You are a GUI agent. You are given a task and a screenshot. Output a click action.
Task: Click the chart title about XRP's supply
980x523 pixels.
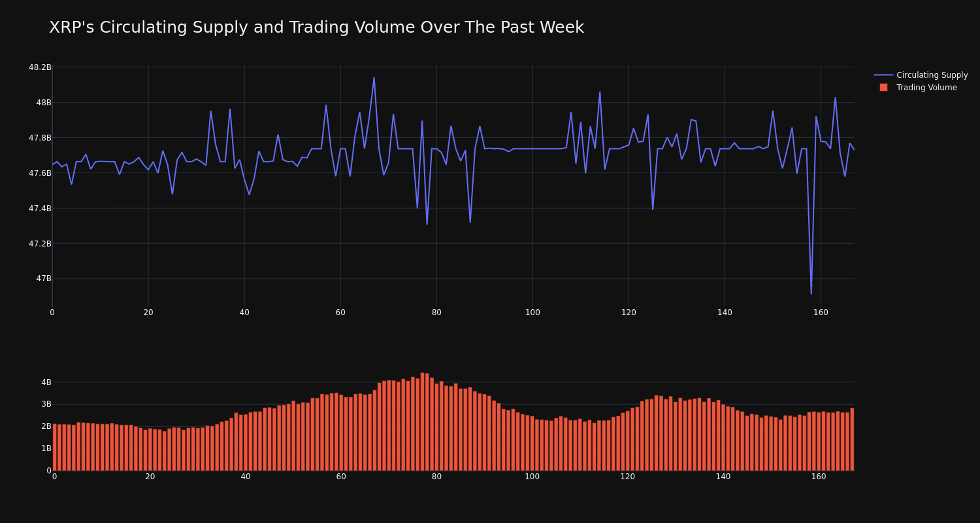coord(316,27)
